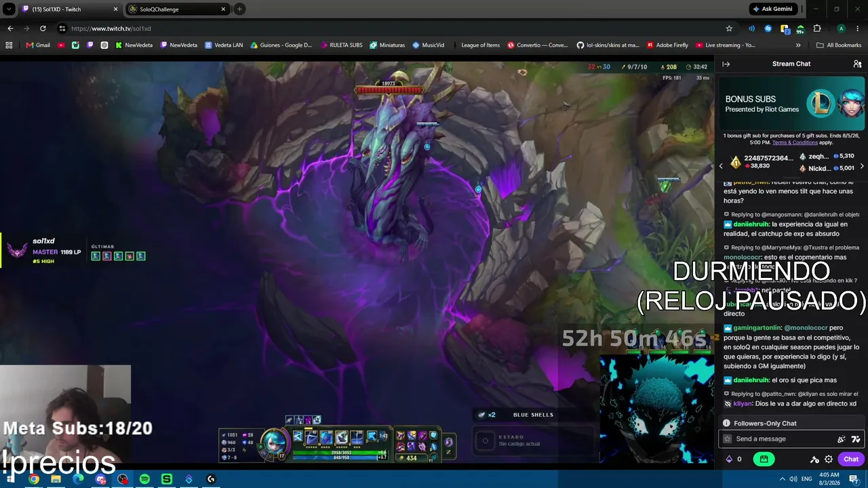
Task: Open the volume control in system tray
Action: (793, 479)
